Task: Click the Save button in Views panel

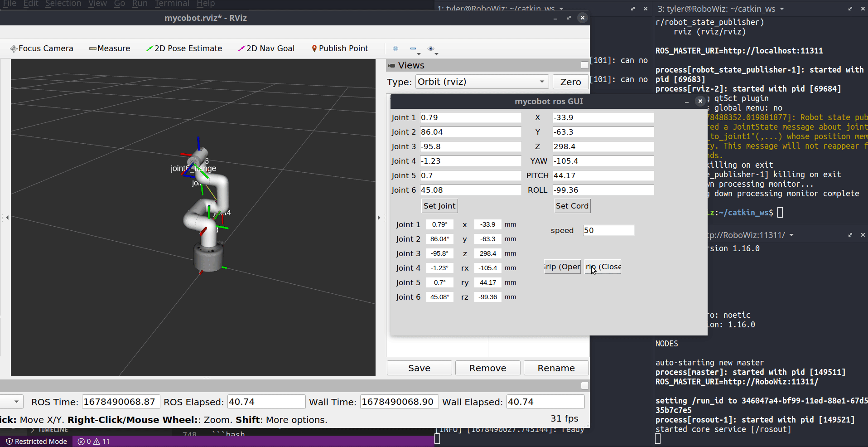Action: tap(419, 368)
